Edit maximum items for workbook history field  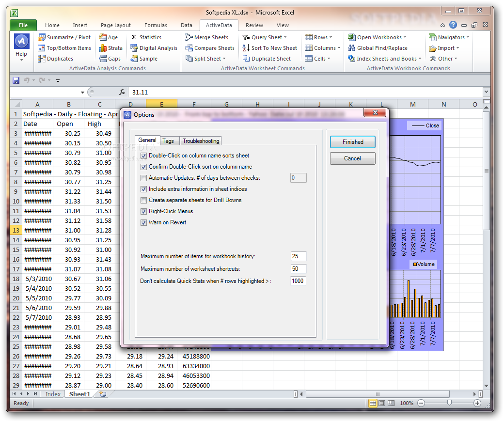(x=299, y=256)
